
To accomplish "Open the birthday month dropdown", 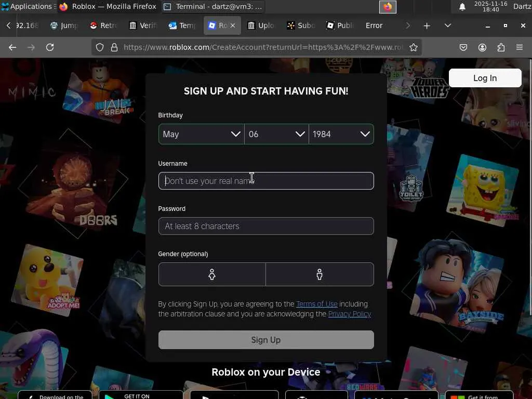I will [x=201, y=134].
